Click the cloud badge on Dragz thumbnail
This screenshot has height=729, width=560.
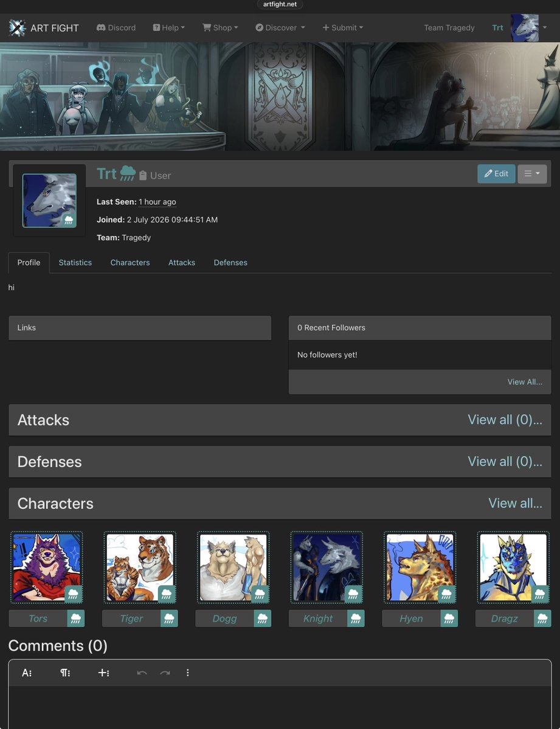540,594
